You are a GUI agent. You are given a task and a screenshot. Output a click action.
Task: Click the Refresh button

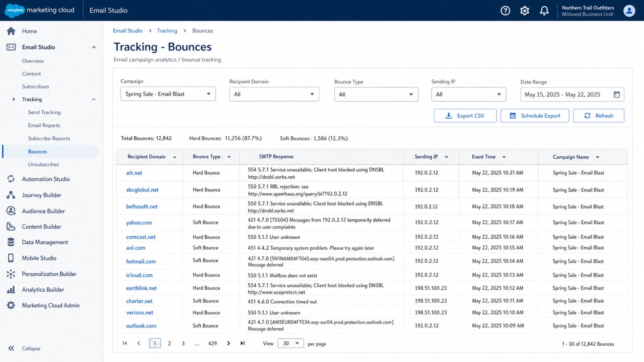tap(598, 116)
